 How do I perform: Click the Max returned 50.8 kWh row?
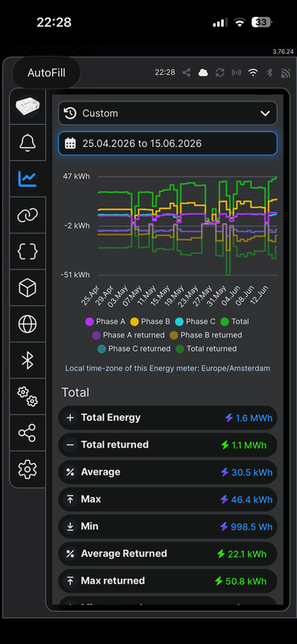click(167, 581)
